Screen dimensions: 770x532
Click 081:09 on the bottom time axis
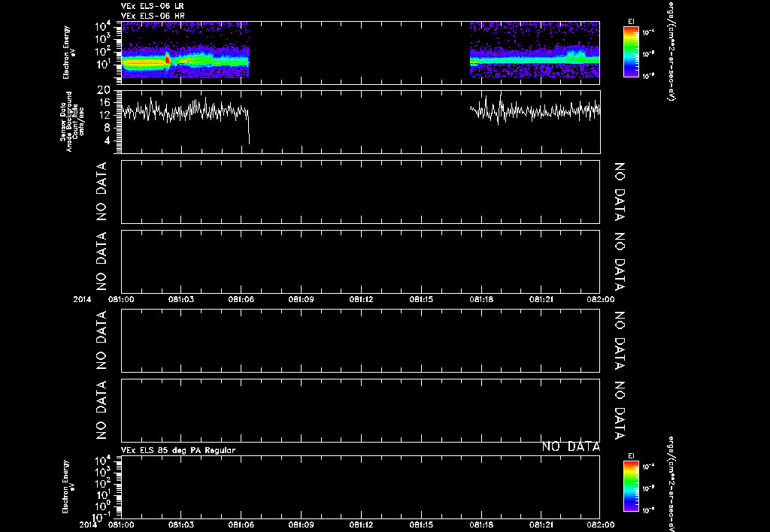301,524
